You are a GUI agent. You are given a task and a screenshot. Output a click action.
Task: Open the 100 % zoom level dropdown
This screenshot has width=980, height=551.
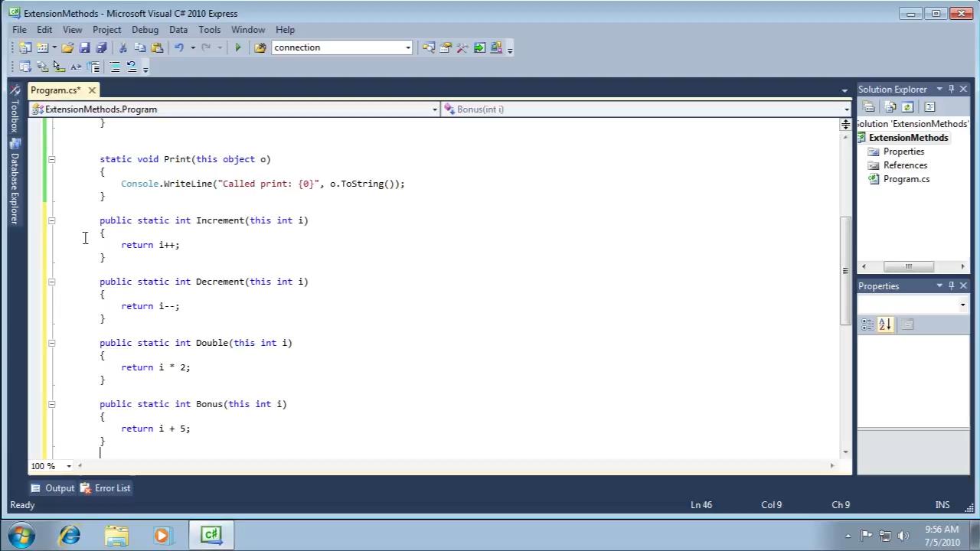coord(69,466)
